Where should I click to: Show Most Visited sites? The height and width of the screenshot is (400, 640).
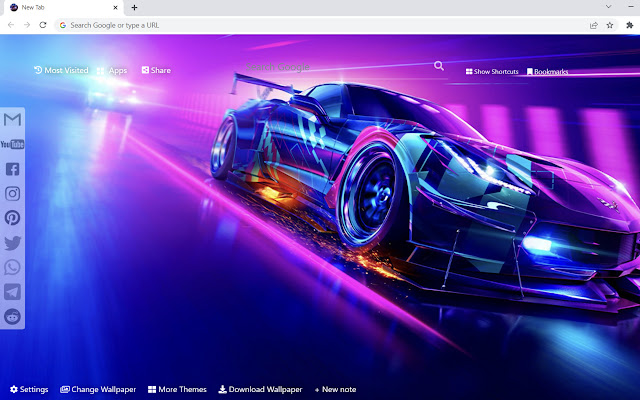pos(61,70)
